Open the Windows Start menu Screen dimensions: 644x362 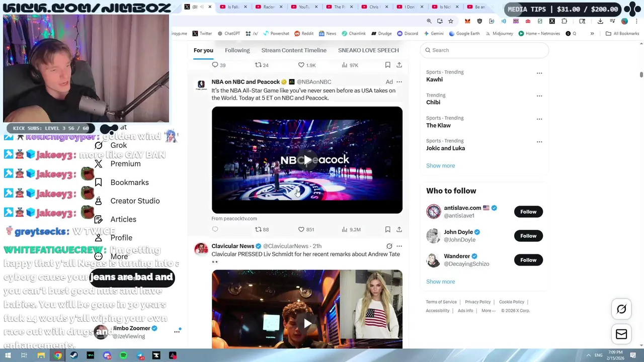pyautogui.click(x=8, y=355)
